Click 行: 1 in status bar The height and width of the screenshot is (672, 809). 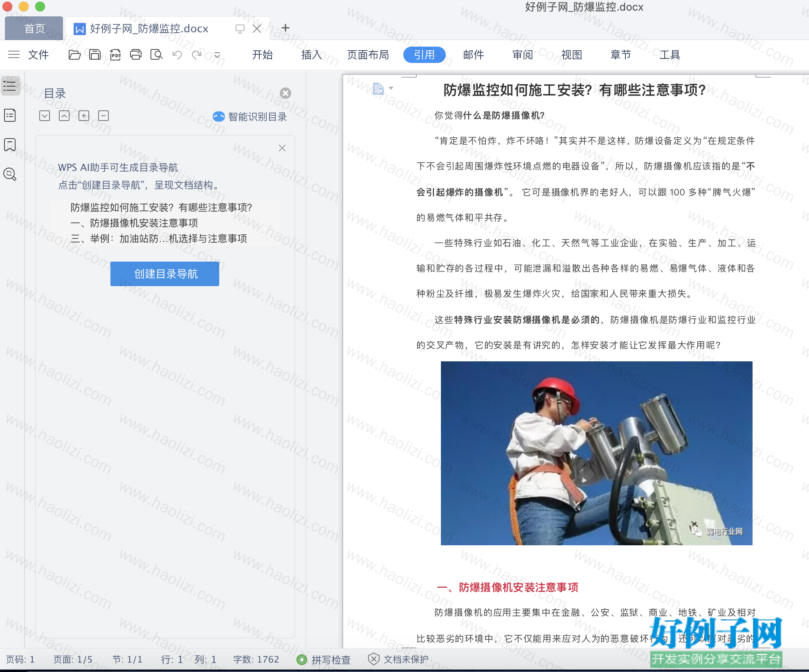(x=172, y=659)
